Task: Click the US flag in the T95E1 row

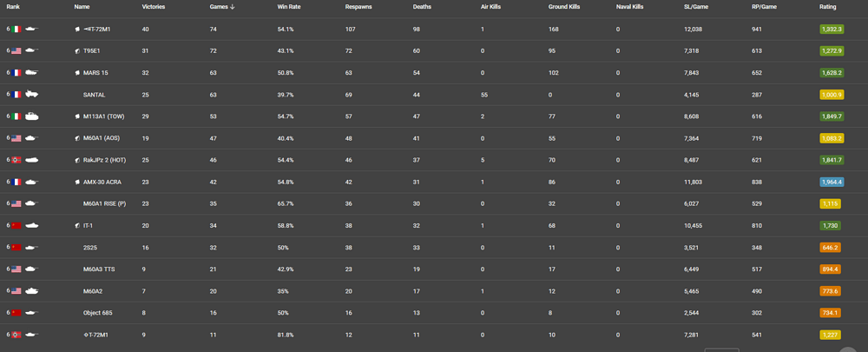Action: tap(16, 51)
